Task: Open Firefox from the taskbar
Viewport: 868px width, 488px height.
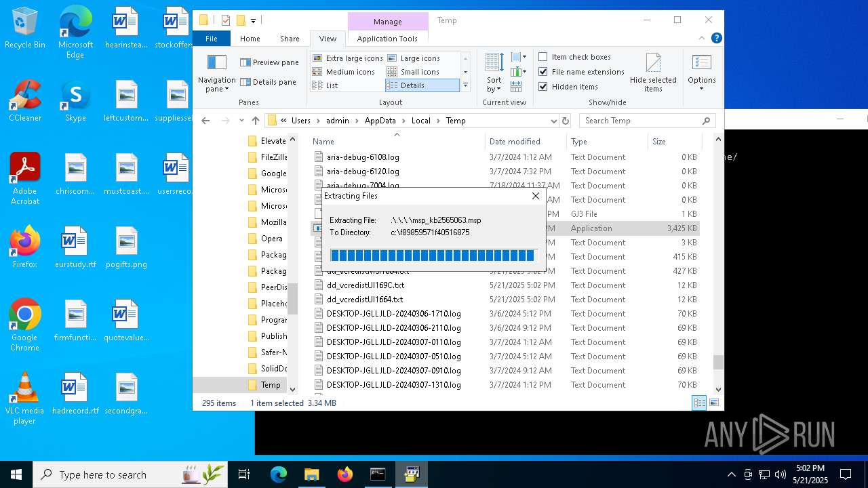Action: point(345,474)
